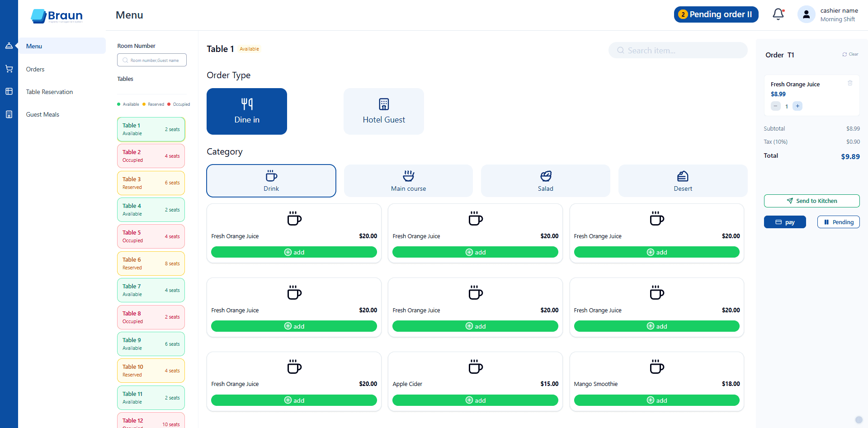Add Apple Cider to the order
Image resolution: width=868 pixels, height=428 pixels.
[475, 400]
